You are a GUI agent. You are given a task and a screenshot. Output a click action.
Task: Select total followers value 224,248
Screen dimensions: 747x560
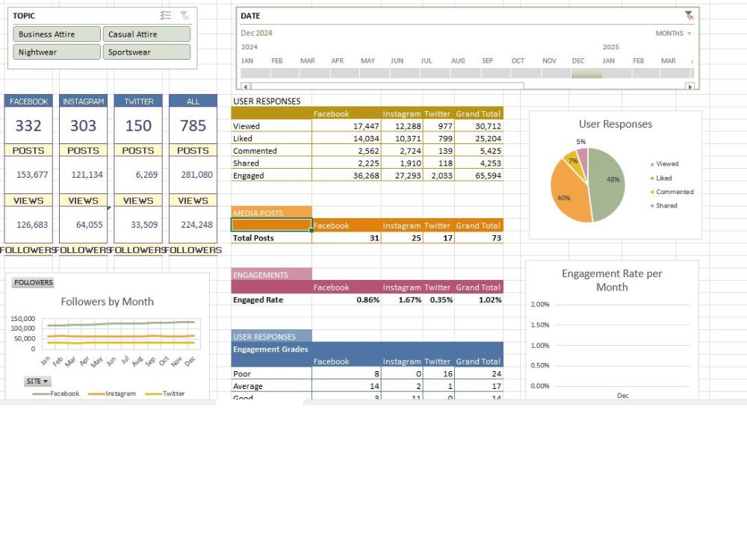click(193, 225)
